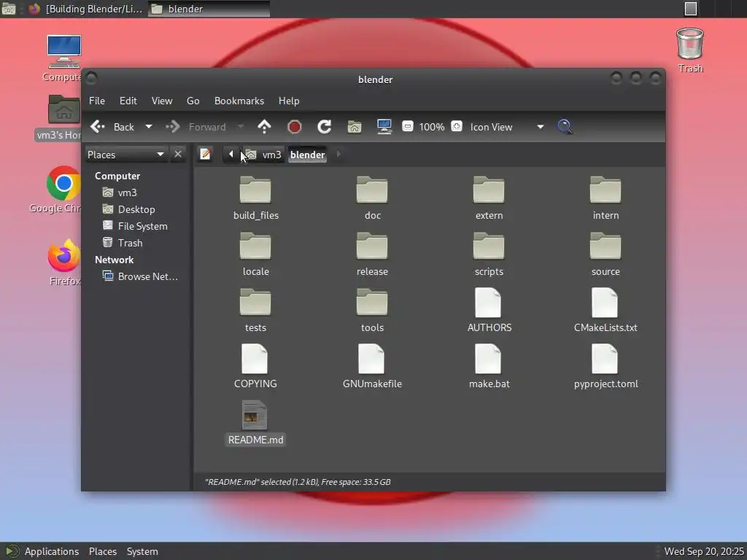
Task: Open the Places menu in bottom panel
Action: (x=102, y=551)
